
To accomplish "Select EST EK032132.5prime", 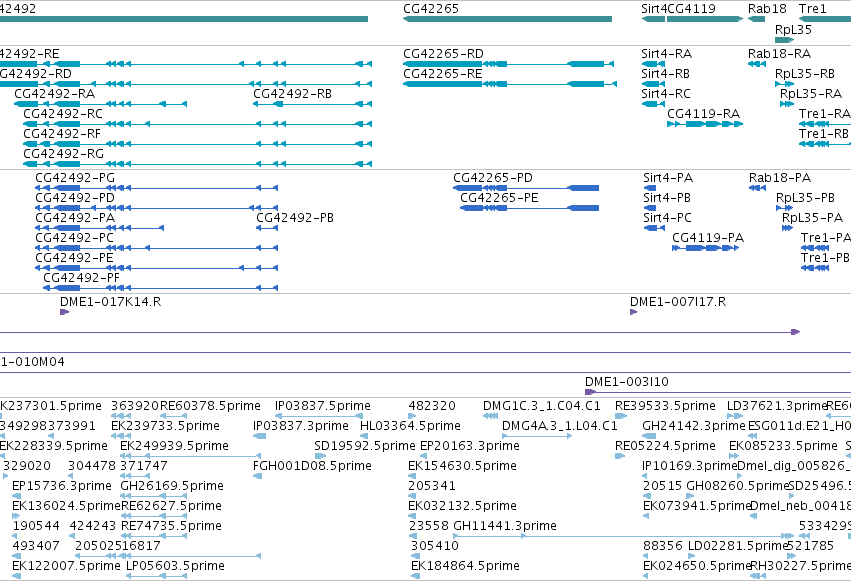I will 411,516.
